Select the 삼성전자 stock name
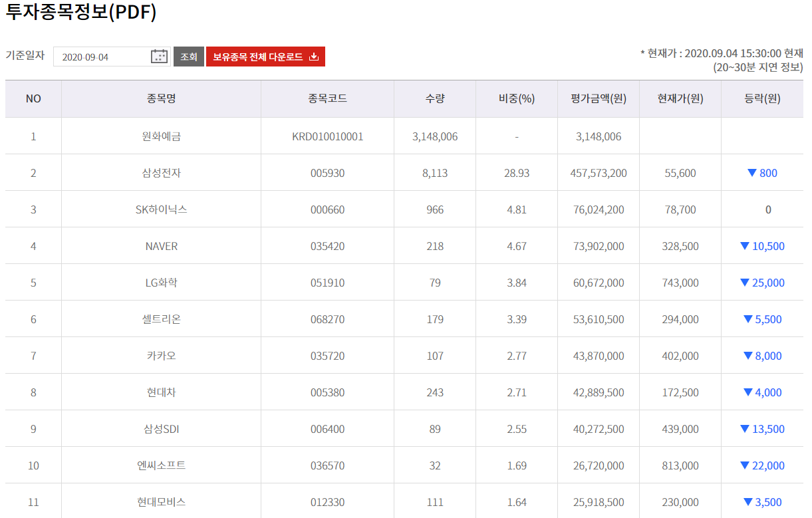Viewport: 812px width, 518px height. click(x=161, y=173)
